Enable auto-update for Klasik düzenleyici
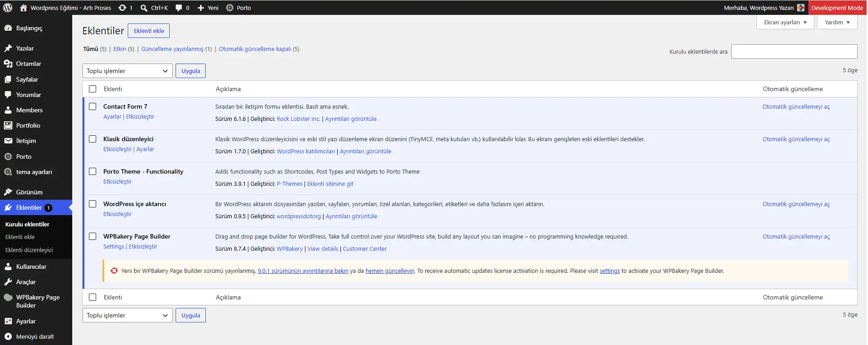 (796, 139)
